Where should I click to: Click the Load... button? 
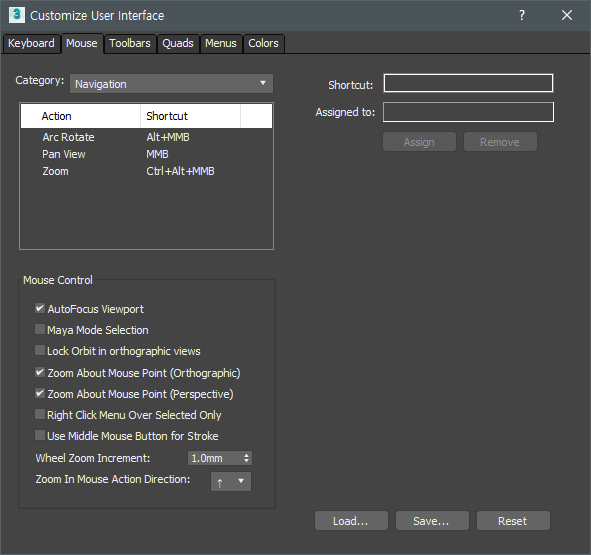(x=351, y=521)
